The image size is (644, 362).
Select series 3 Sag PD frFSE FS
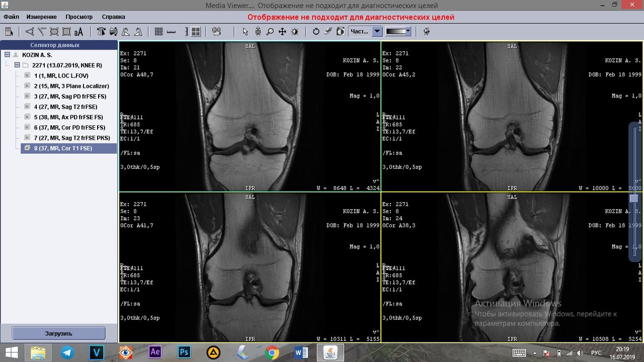(70, 97)
